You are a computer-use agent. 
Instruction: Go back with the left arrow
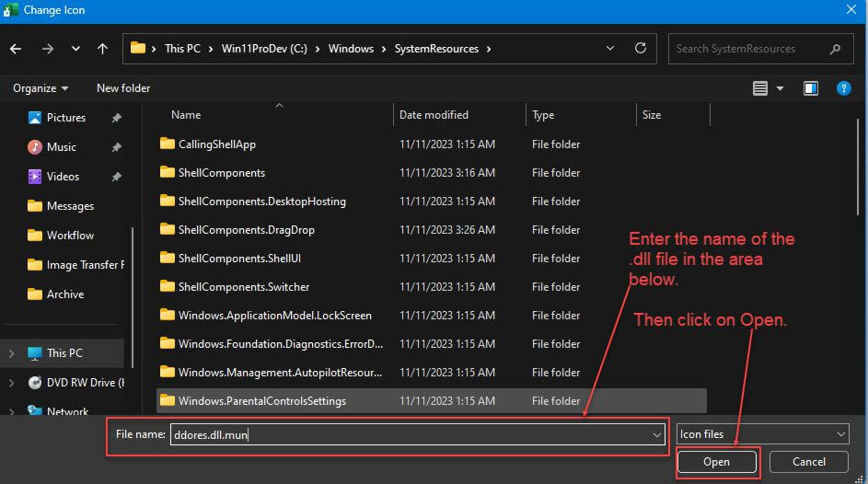coord(16,49)
